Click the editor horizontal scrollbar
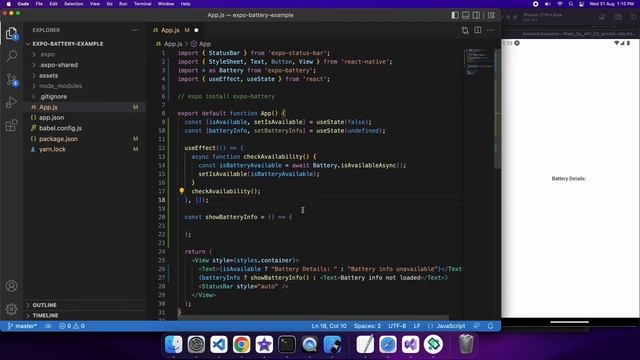 click(x=314, y=317)
